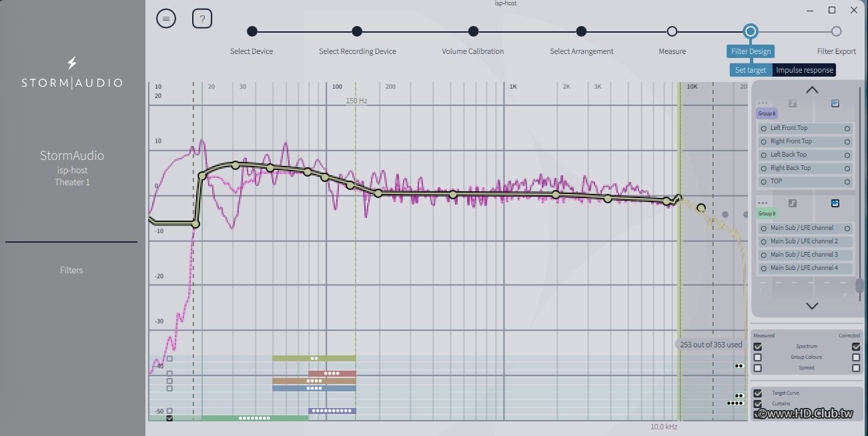Image resolution: width=868 pixels, height=436 pixels.
Task: Click the 253 out of 353 used badge
Action: click(x=711, y=345)
